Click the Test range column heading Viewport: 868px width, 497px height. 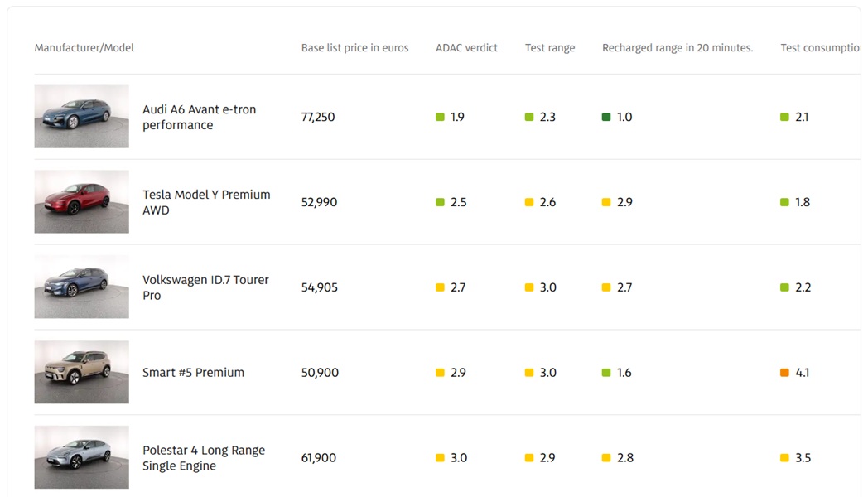[550, 48]
